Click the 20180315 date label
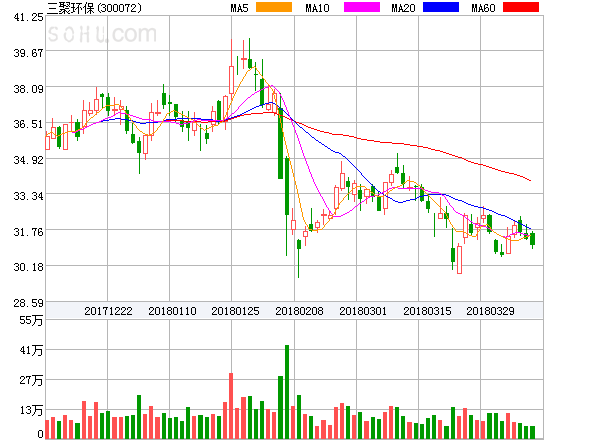This screenshot has width=600, height=440. point(427,311)
